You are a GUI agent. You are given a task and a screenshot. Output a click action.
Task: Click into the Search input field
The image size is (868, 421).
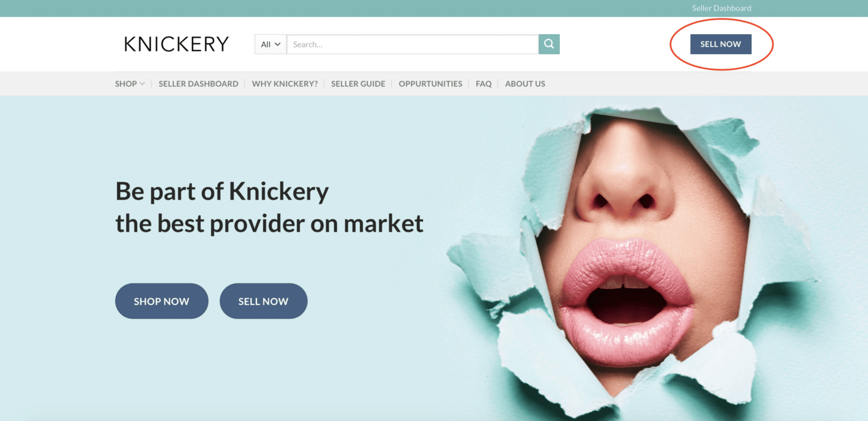pos(412,44)
